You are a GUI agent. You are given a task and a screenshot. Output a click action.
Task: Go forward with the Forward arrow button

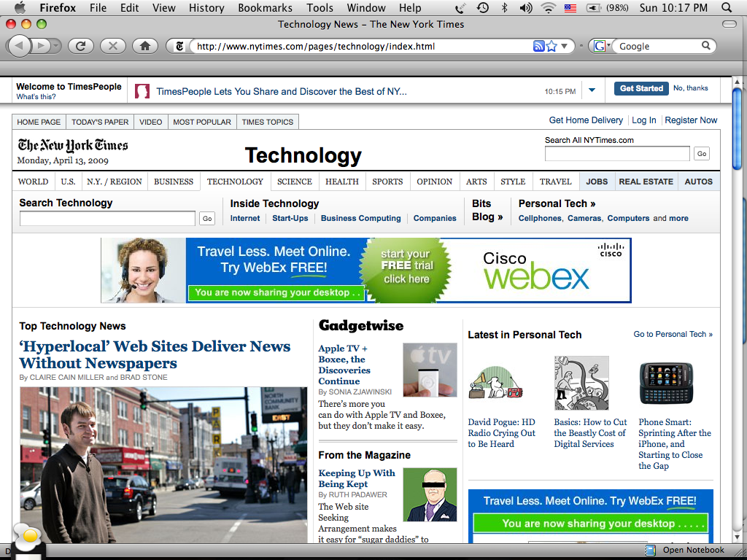coord(42,46)
